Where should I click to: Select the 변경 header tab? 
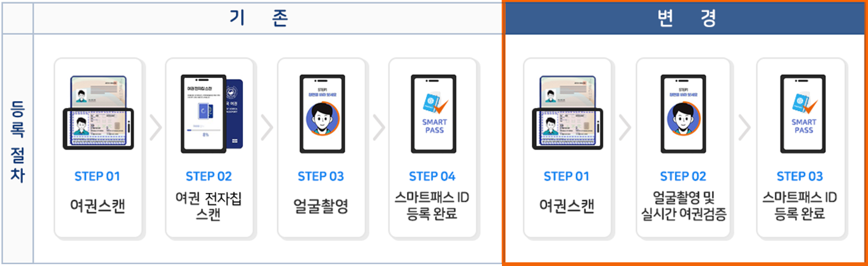tap(685, 18)
